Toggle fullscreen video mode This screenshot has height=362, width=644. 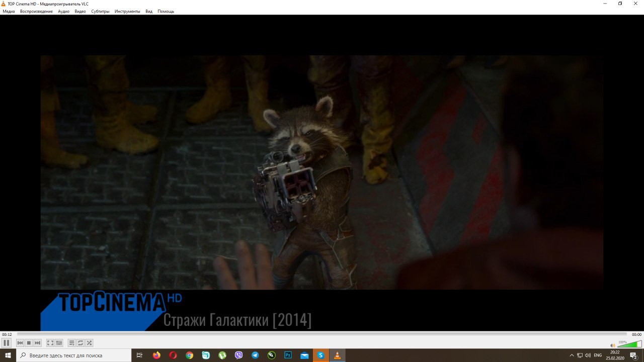click(x=50, y=343)
